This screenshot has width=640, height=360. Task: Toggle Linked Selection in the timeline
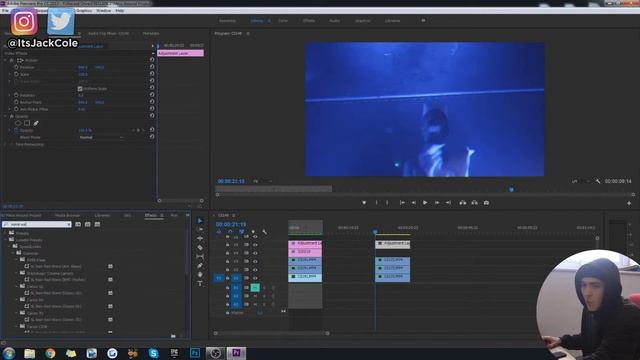click(x=242, y=232)
